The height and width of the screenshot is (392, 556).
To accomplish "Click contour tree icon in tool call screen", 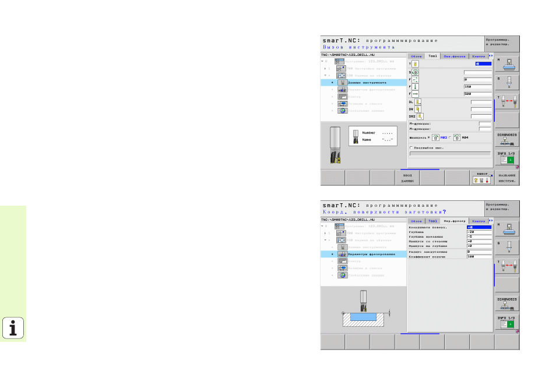I will (x=342, y=97).
